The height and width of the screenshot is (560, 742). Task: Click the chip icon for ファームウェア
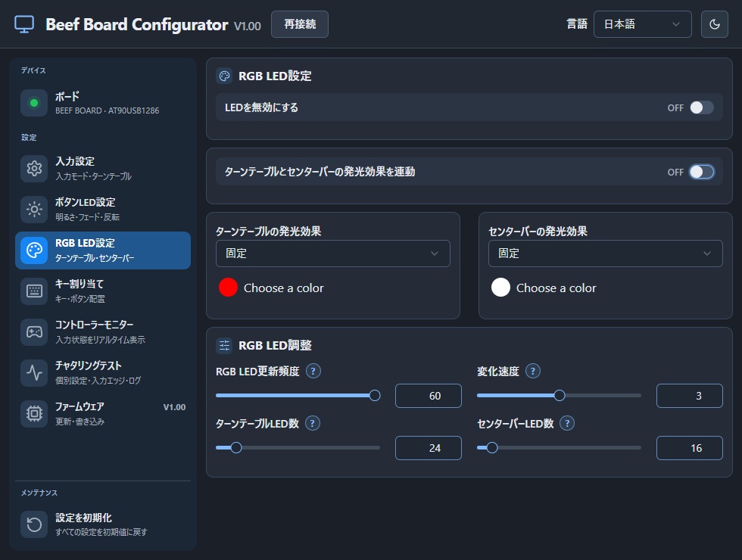(x=34, y=414)
